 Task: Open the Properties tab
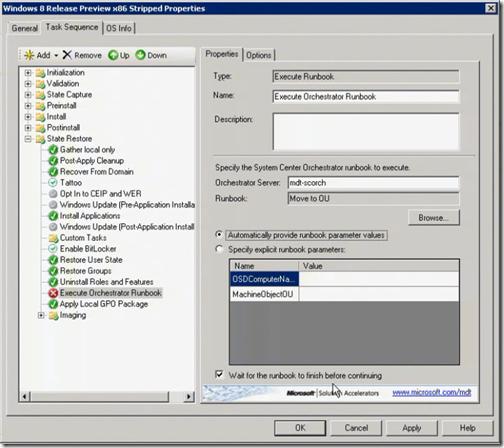tap(222, 54)
